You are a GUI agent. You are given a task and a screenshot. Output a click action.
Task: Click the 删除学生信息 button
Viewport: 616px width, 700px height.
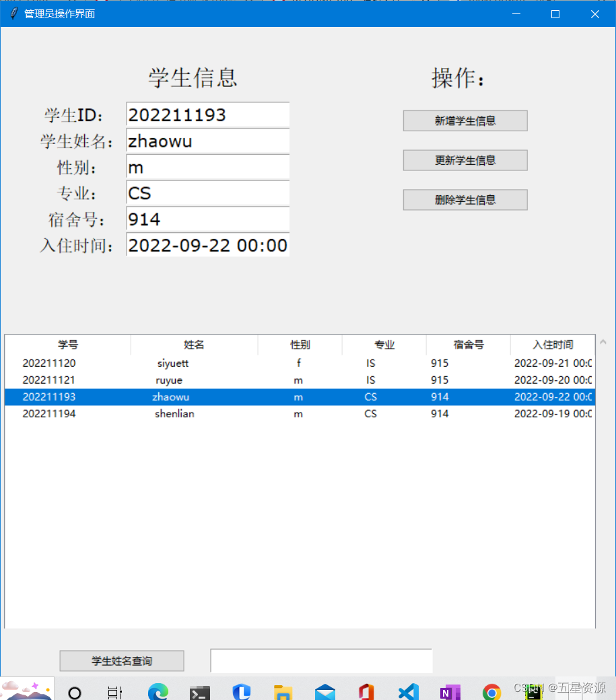[x=465, y=199]
